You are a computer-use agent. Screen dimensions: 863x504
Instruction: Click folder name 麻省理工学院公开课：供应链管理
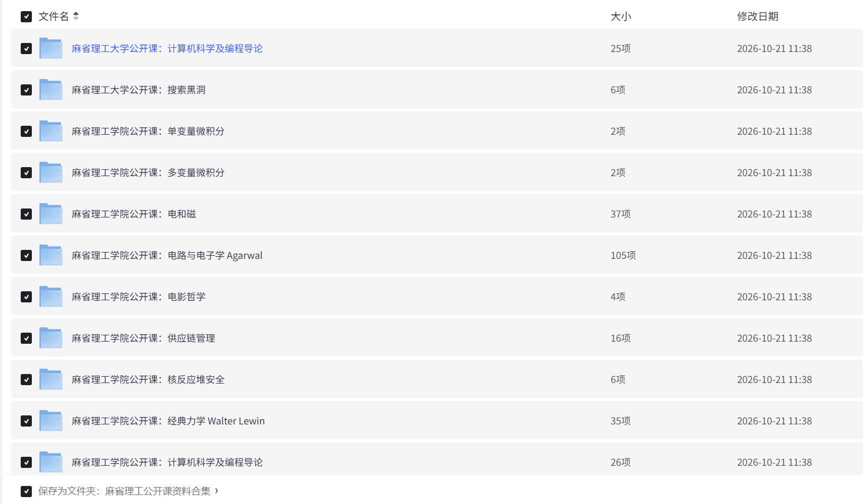[x=143, y=338]
